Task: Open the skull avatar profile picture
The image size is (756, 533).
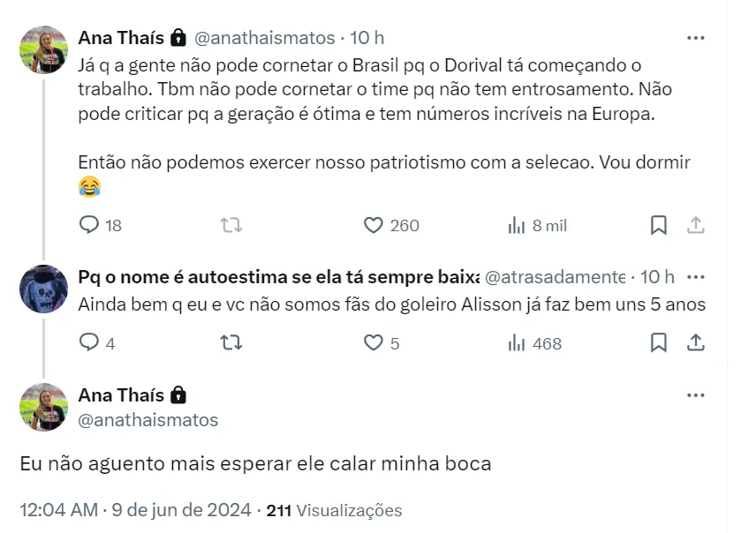Action: click(44, 289)
